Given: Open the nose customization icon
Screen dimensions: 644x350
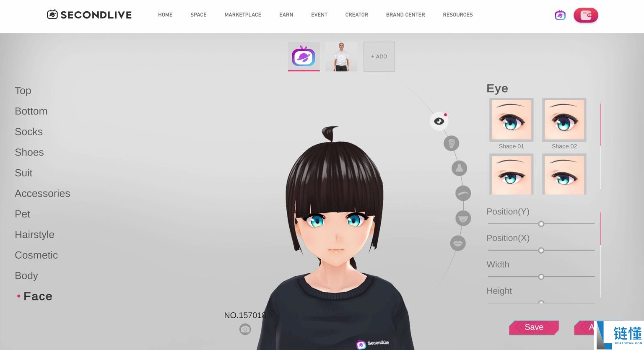Looking at the screenshot, I should (x=460, y=168).
